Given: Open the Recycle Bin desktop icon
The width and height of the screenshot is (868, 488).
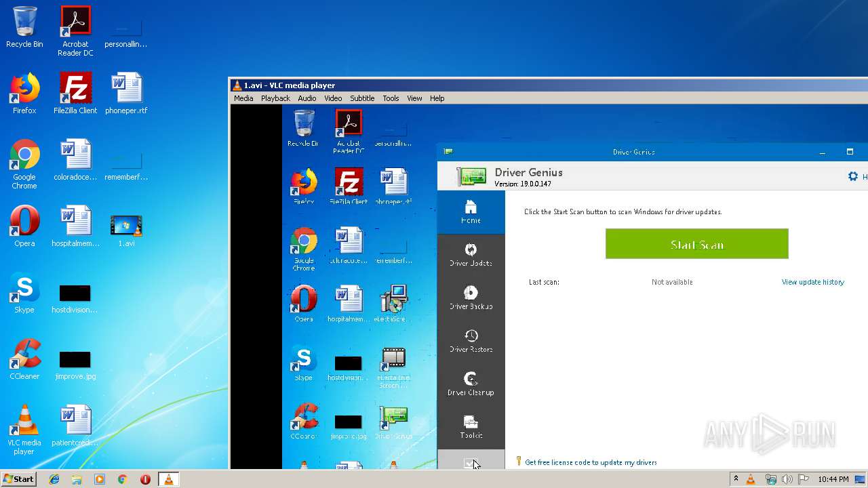Looking at the screenshot, I should coord(24,27).
